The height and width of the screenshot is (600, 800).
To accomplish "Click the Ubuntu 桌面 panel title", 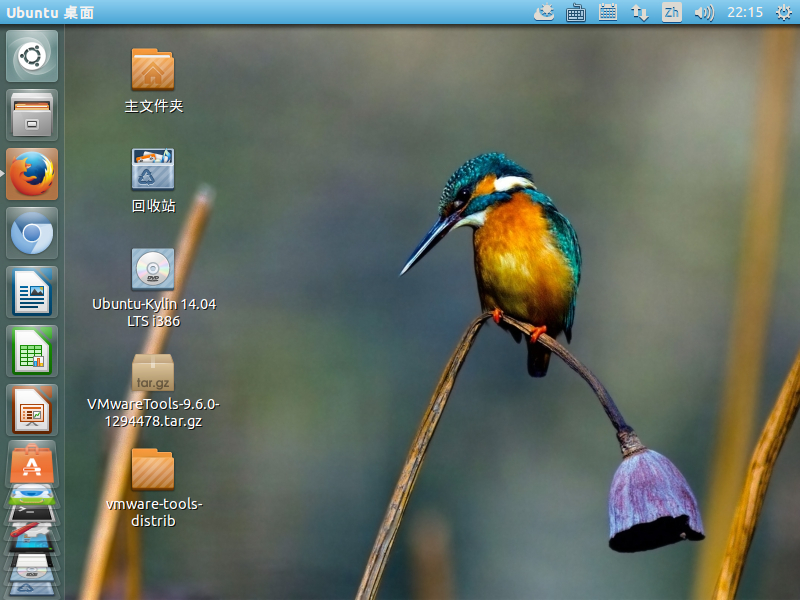I will (x=50, y=12).
